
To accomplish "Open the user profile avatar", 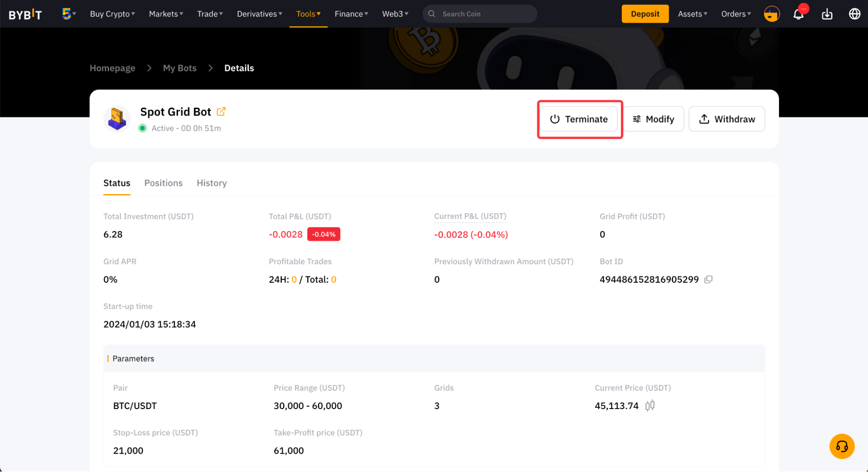I will click(772, 14).
